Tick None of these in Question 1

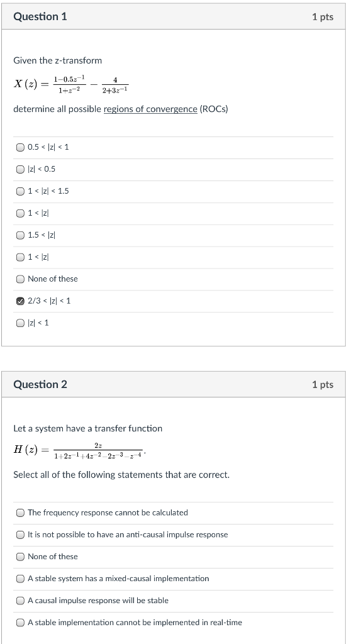[x=20, y=279]
